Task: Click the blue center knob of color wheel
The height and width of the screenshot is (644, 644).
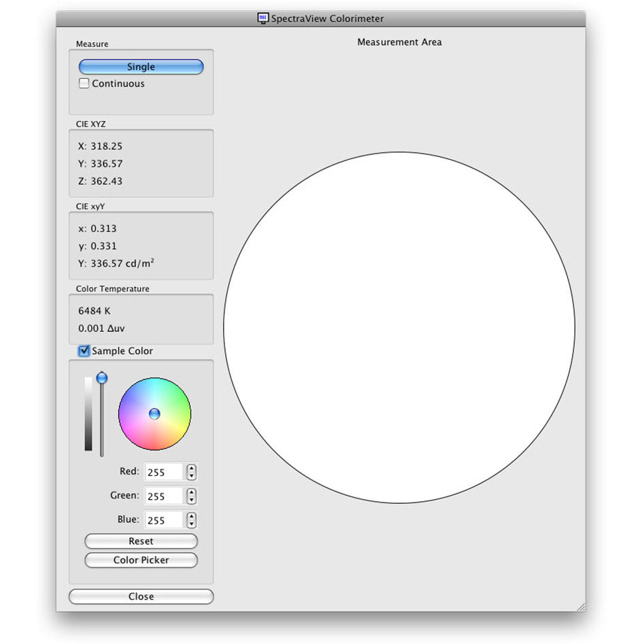Action: [x=154, y=413]
